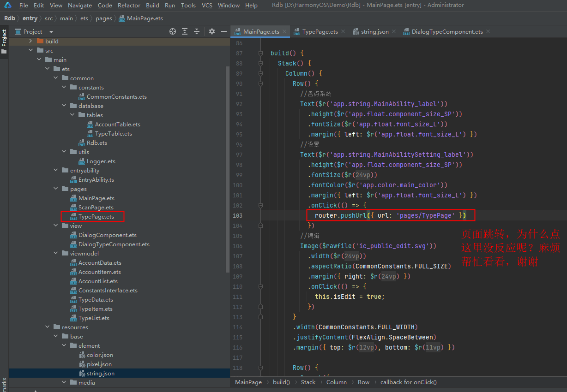567x392 pixels.
Task: Collapse the tables folder
Action: click(72, 115)
